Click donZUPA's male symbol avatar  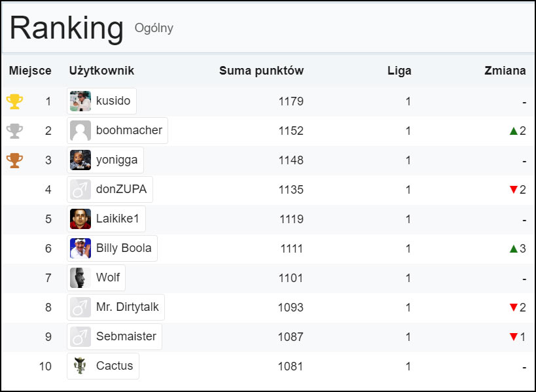tap(80, 189)
